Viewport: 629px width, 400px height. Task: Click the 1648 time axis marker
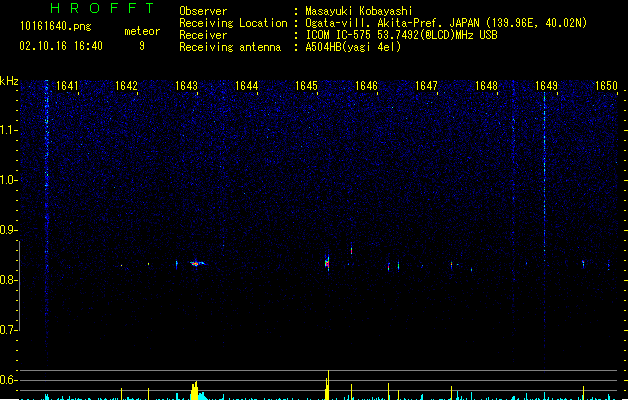(x=486, y=86)
